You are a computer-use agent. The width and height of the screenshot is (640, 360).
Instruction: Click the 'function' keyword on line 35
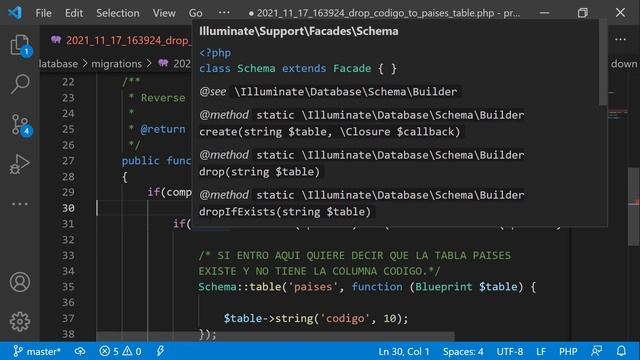point(377,287)
